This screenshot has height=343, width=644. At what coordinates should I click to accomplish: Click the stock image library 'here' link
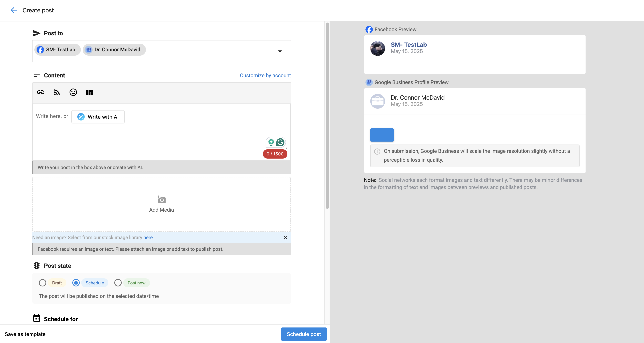coord(148,238)
